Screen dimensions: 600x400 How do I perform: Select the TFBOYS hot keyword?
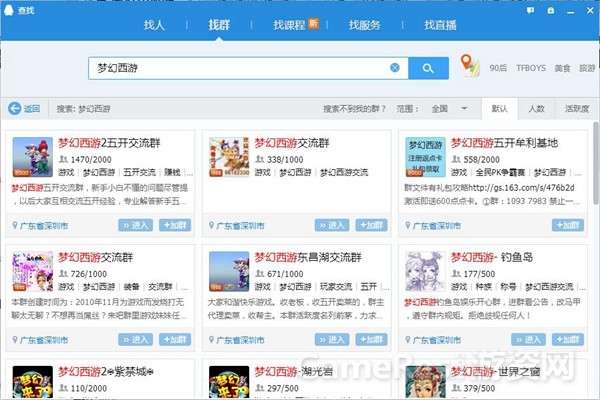pos(531,68)
